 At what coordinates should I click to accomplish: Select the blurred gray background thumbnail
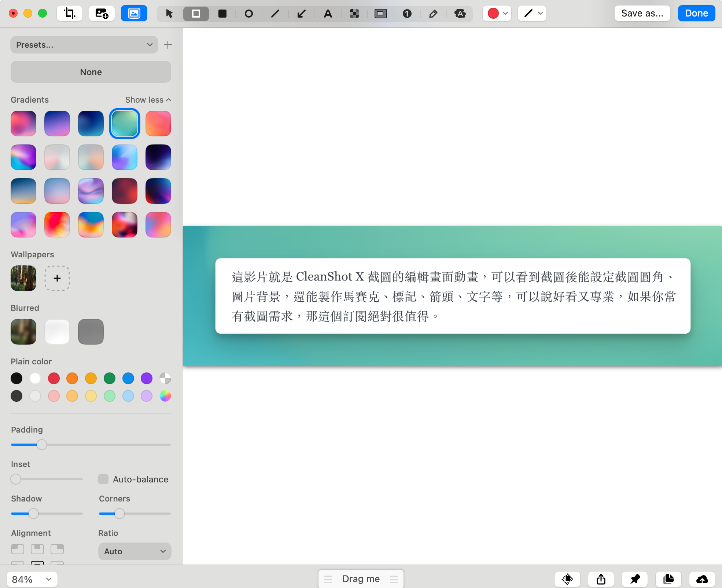[91, 332]
